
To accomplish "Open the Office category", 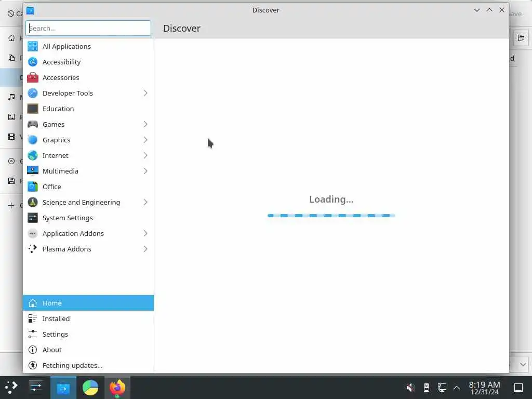I will click(x=88, y=187).
